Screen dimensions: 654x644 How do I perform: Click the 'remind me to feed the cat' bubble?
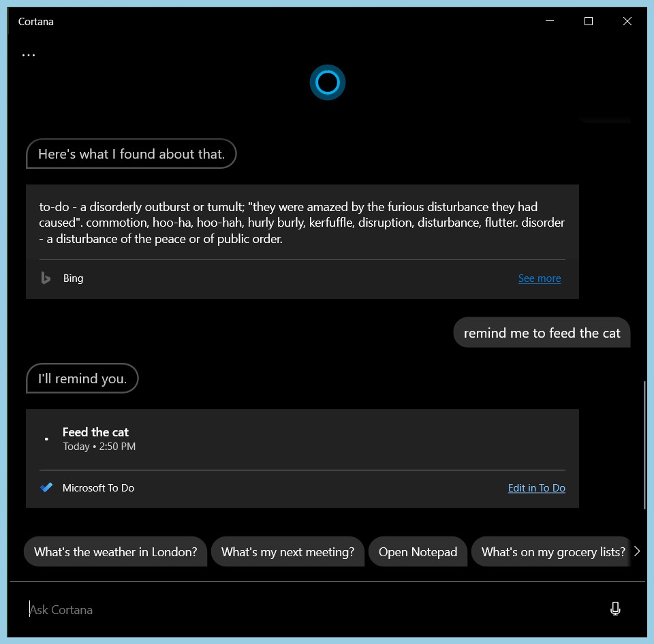tap(542, 333)
